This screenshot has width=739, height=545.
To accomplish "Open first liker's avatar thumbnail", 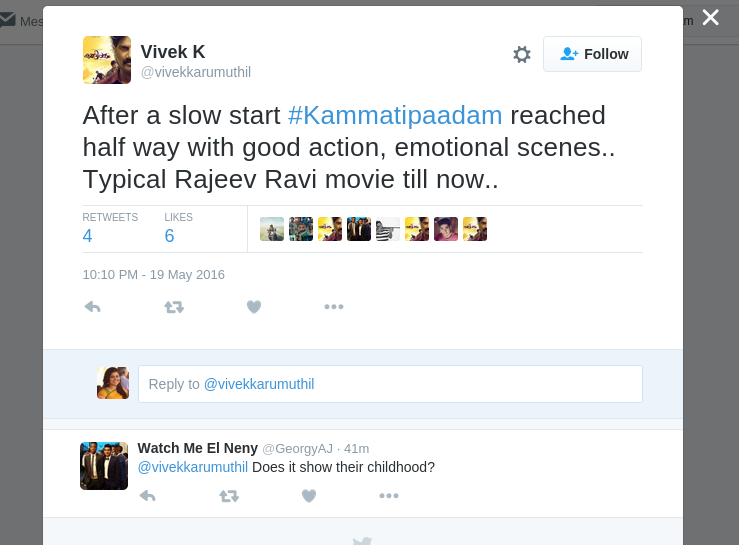I will coord(272,229).
